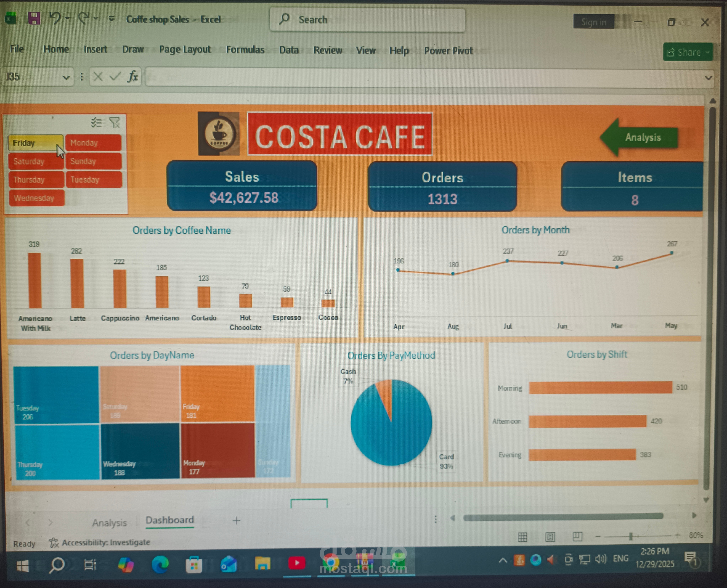Click the green Analysis arrow button
This screenshot has width=727, height=588.
[639, 137]
